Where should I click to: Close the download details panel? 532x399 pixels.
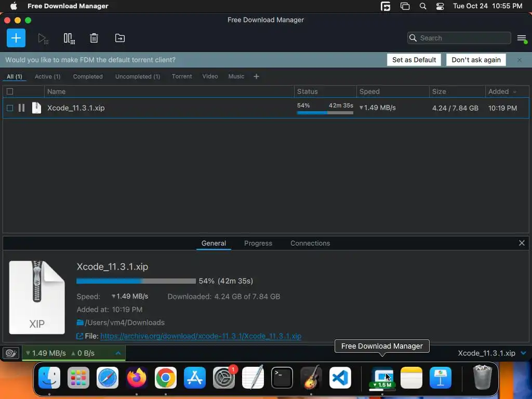[522, 243]
